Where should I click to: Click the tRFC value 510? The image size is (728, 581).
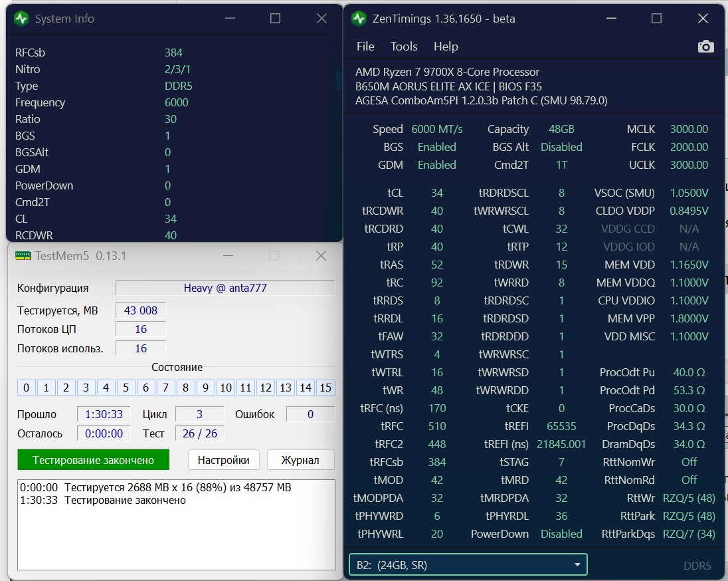(x=437, y=426)
